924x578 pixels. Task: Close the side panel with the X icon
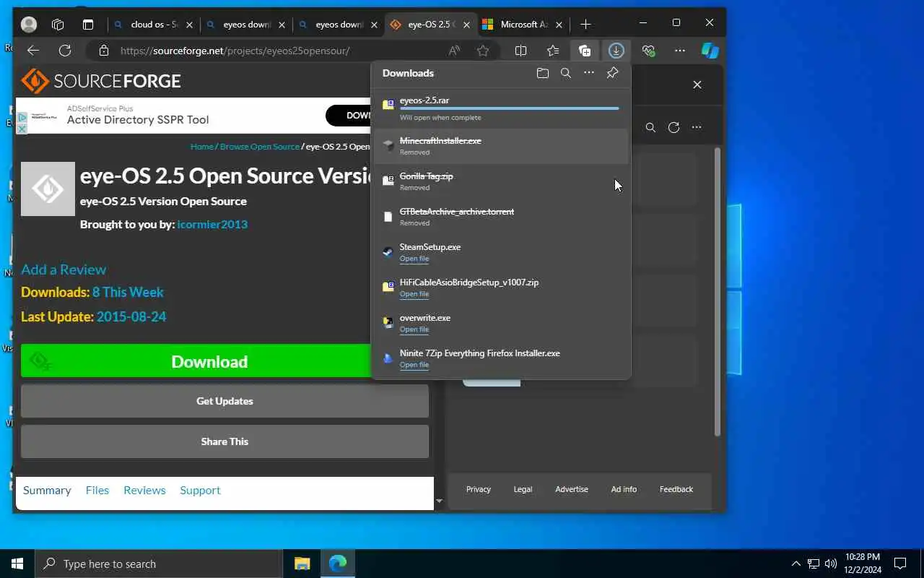point(697,85)
